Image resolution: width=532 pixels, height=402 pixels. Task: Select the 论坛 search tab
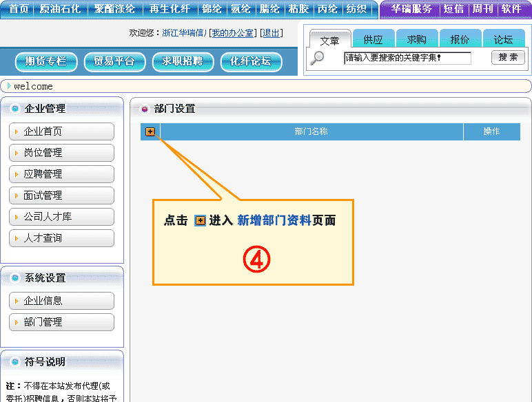pyautogui.click(x=503, y=40)
